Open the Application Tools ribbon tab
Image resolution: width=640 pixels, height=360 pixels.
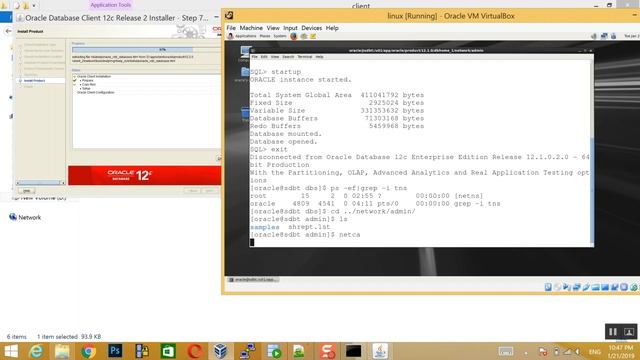[x=111, y=5]
